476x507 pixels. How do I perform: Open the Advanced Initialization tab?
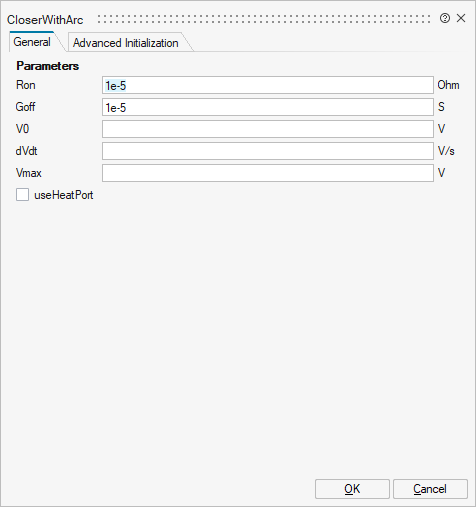point(126,43)
